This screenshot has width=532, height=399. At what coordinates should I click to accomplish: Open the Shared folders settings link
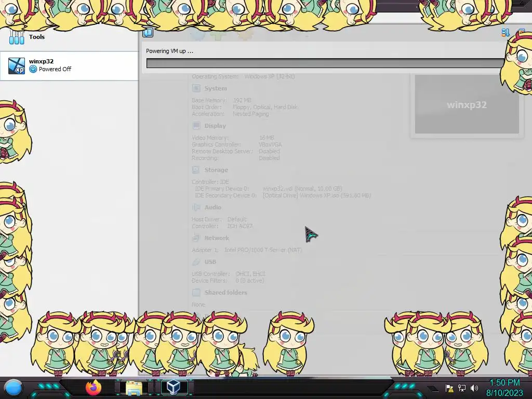click(x=225, y=292)
